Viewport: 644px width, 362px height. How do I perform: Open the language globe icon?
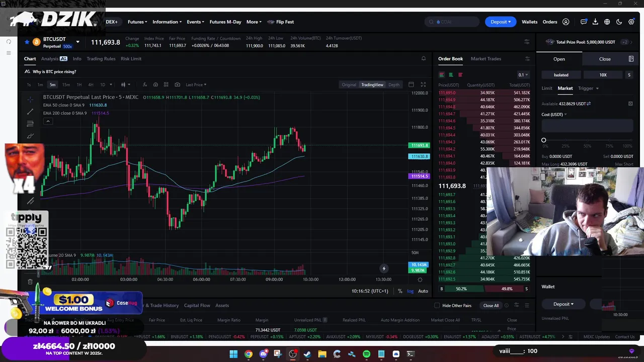point(607,22)
